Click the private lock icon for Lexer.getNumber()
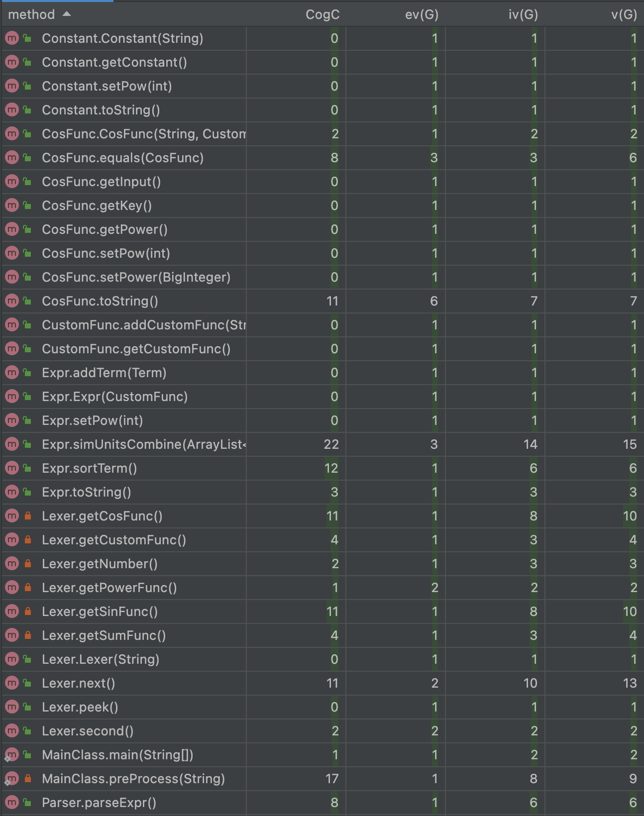This screenshot has height=816, width=644. pyautogui.click(x=28, y=564)
